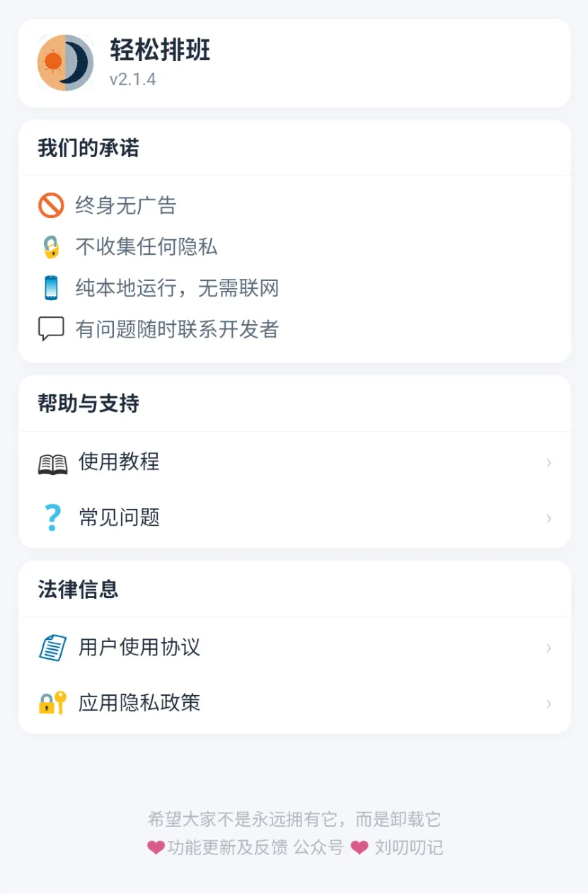This screenshot has height=894, width=588.
Task: Open the 使用教程 chevron arrow
Action: (548, 463)
